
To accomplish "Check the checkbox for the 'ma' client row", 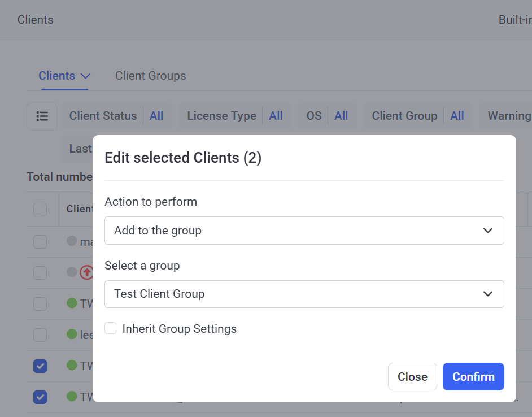I will 40,242.
